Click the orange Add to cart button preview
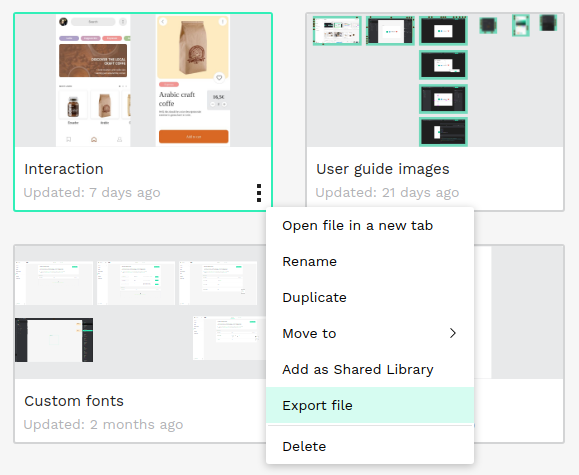Screen dimensions: 579x475 [x=193, y=136]
